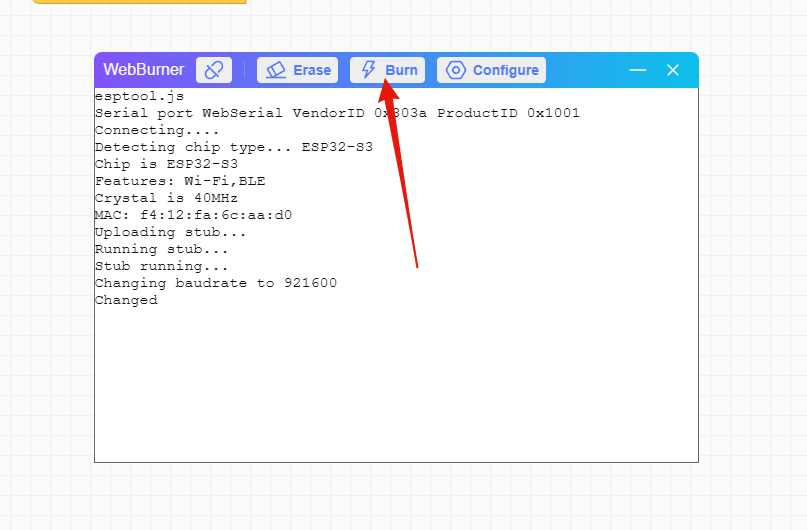Click the 'Chip is ESP32-S3' line
The width and height of the screenshot is (807, 530).
click(166, 164)
